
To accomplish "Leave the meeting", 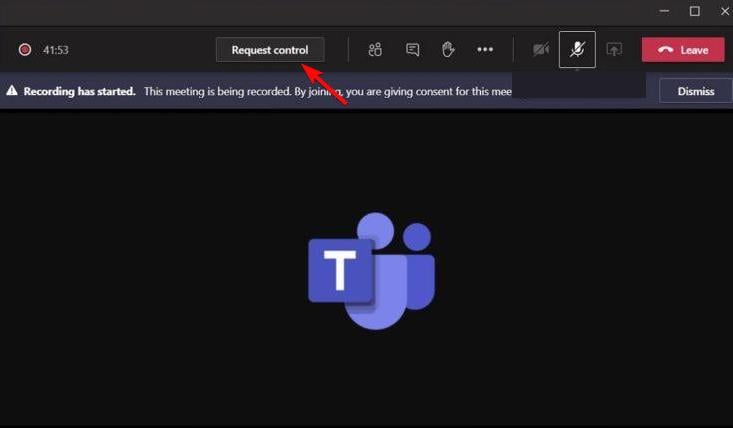I will click(683, 50).
